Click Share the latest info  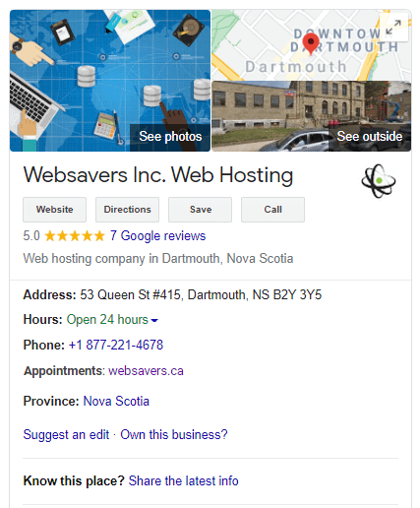click(183, 481)
